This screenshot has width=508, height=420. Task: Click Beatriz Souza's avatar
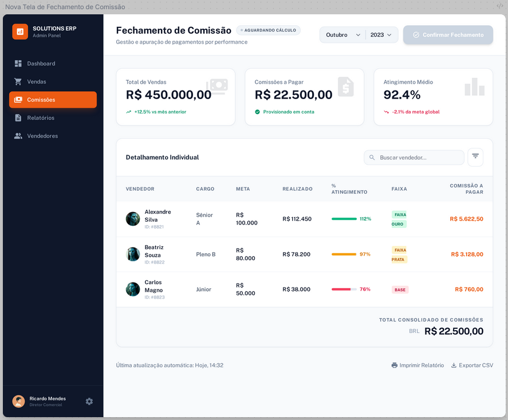(133, 254)
